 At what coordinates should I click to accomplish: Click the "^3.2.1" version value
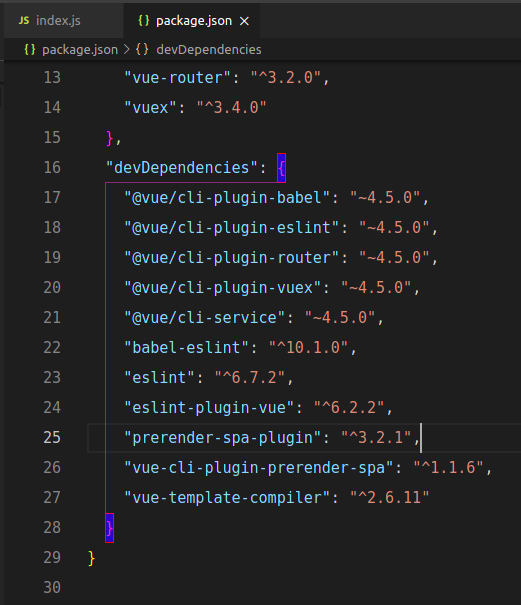click(376, 438)
